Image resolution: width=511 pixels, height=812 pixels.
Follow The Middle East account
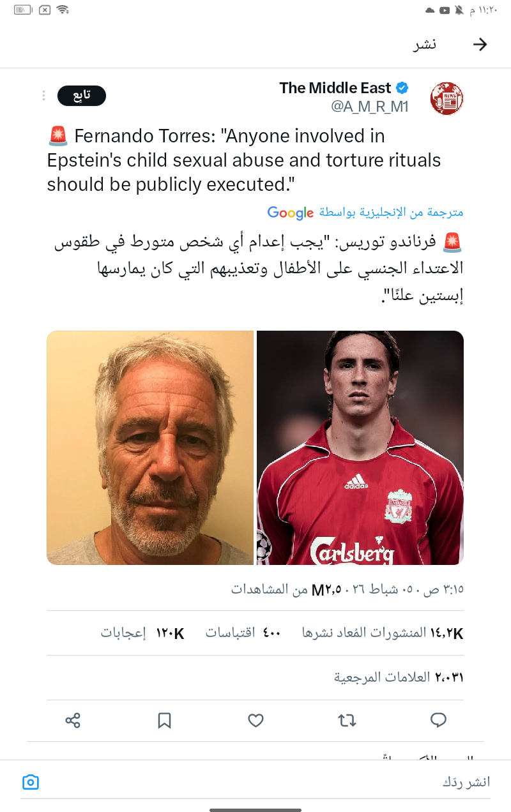(x=82, y=96)
